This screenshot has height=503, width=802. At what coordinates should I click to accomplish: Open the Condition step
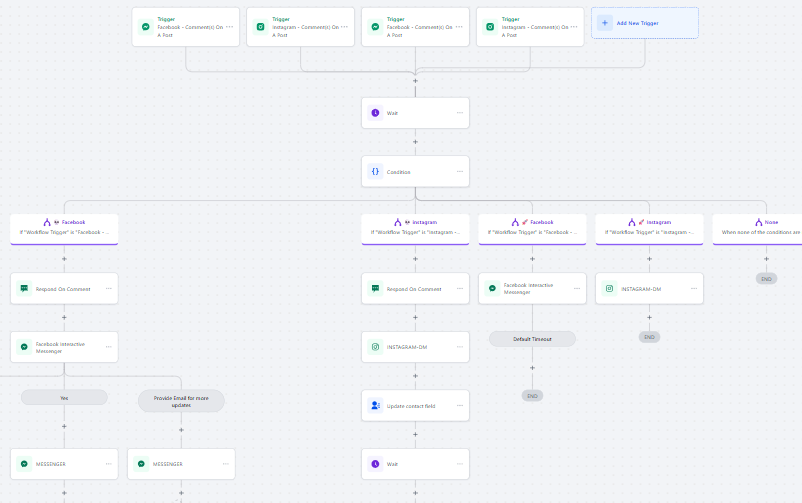pos(415,171)
